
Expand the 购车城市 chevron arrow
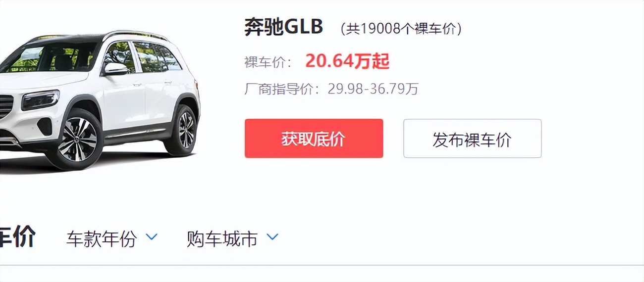(272, 237)
